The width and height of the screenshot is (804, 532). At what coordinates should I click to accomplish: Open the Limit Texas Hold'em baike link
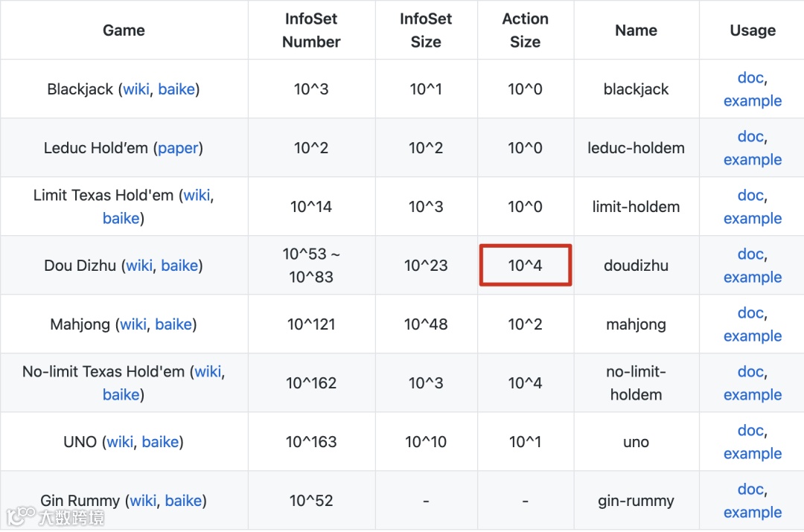click(121, 218)
